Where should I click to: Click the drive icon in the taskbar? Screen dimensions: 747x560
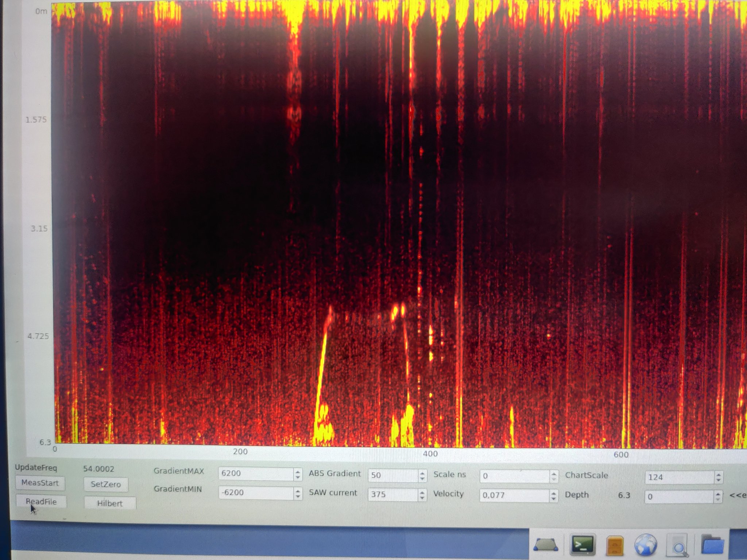546,545
